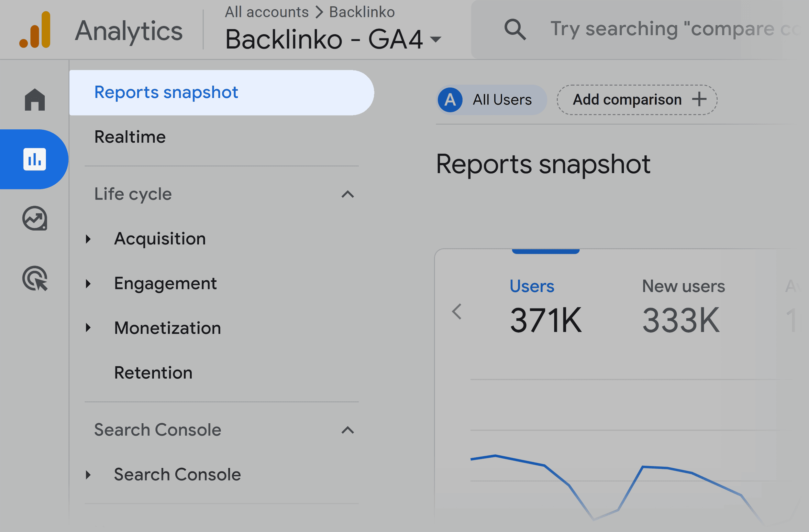Expand the Search Console item arrow
The width and height of the screenshot is (809, 532).
(x=88, y=474)
